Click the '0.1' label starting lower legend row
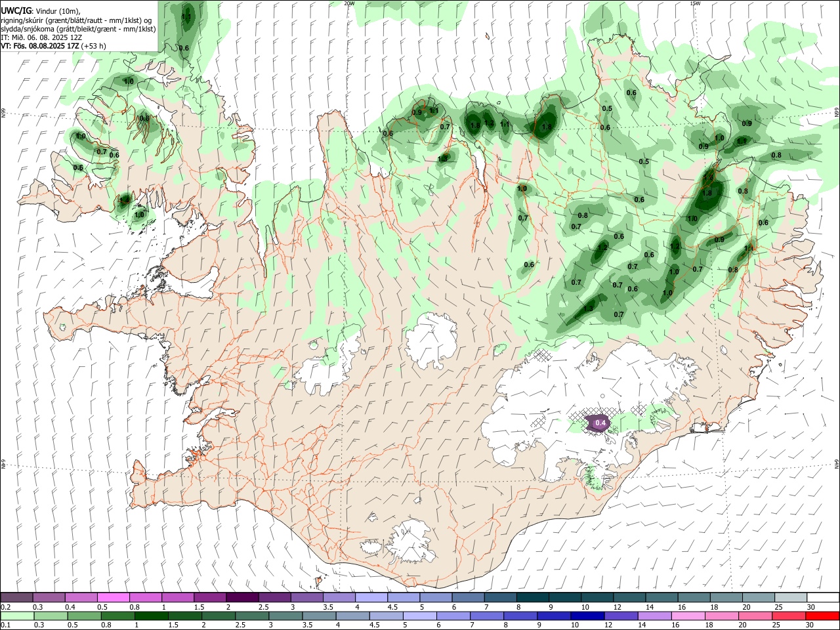The width and height of the screenshot is (840, 630). [x=5, y=625]
